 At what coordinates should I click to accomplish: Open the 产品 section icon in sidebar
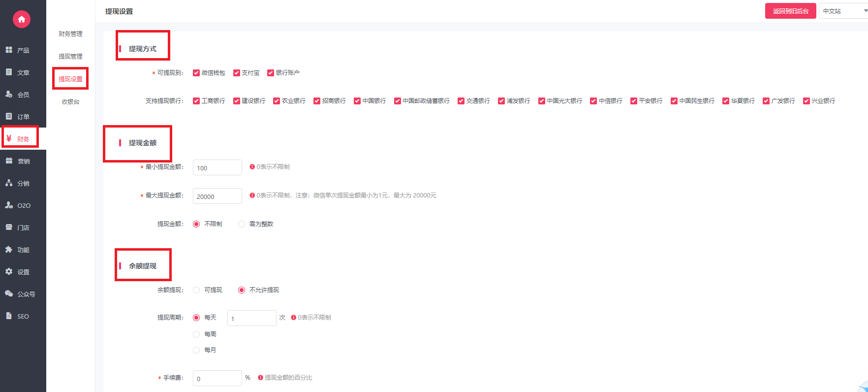tap(9, 50)
